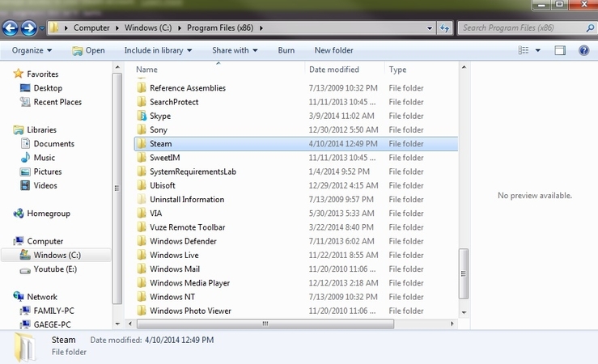Select the Windows Media Player folder
The height and width of the screenshot is (364, 598).
(189, 283)
